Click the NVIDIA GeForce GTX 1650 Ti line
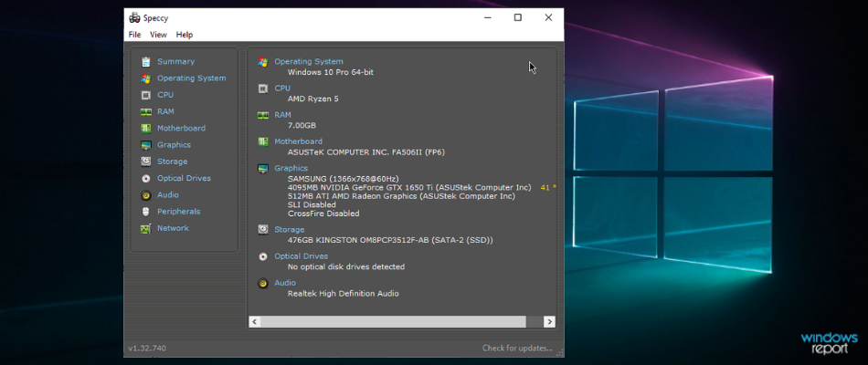The height and width of the screenshot is (365, 868). 409,187
